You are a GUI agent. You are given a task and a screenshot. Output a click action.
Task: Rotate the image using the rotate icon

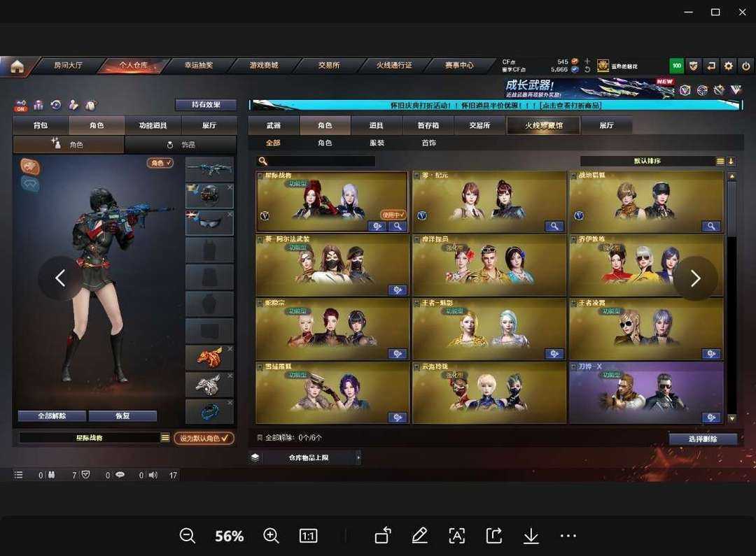pyautogui.click(x=382, y=536)
